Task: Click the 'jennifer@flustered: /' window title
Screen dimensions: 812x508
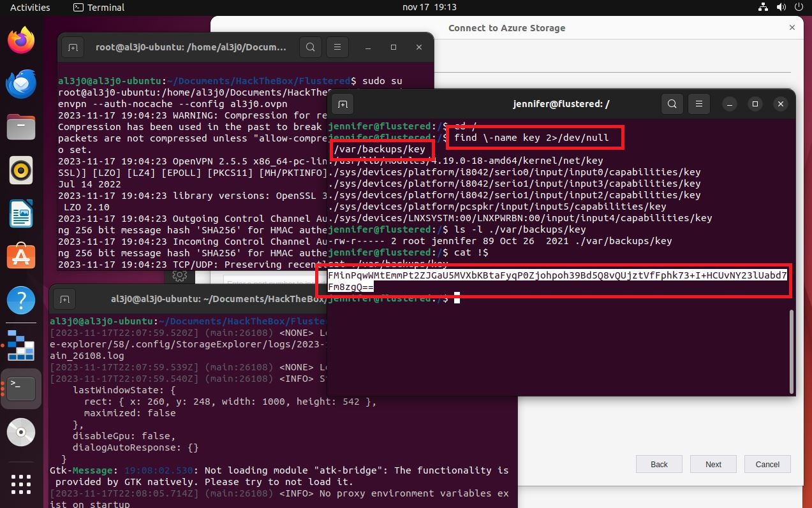Action: point(561,104)
